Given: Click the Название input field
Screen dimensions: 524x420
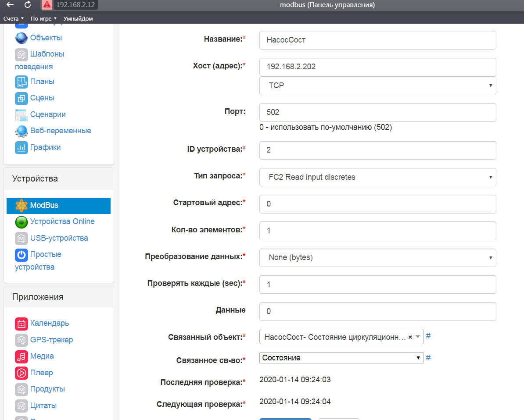Looking at the screenshot, I should pyautogui.click(x=377, y=40).
